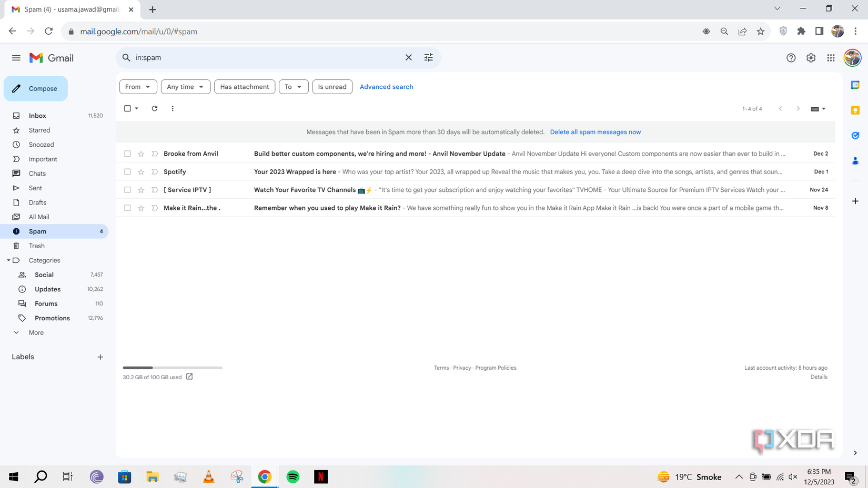The height and width of the screenshot is (488, 868).
Task: Open Google Keep side panel icon
Action: 855,110
